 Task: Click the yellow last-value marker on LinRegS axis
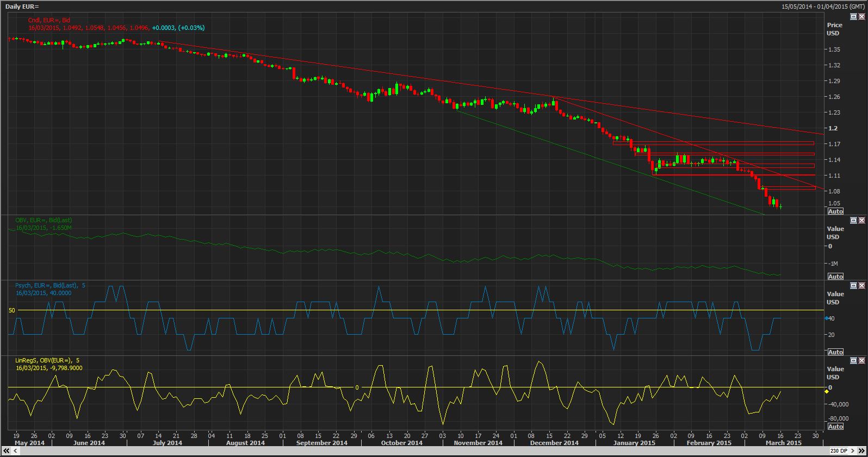827,391
